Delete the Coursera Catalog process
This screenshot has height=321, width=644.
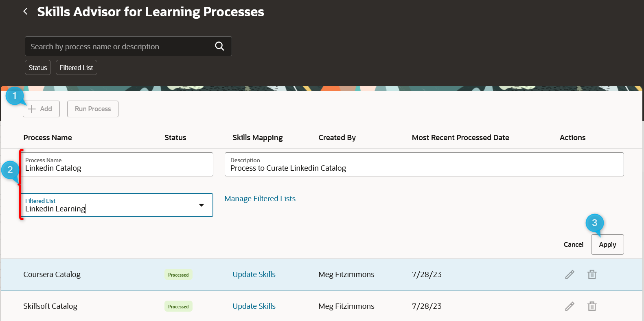592,275
